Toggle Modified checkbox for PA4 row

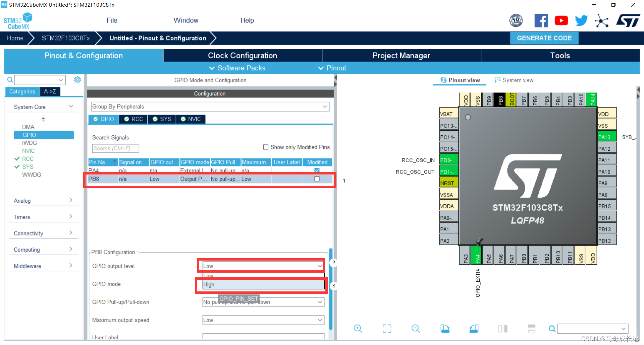[x=317, y=170]
